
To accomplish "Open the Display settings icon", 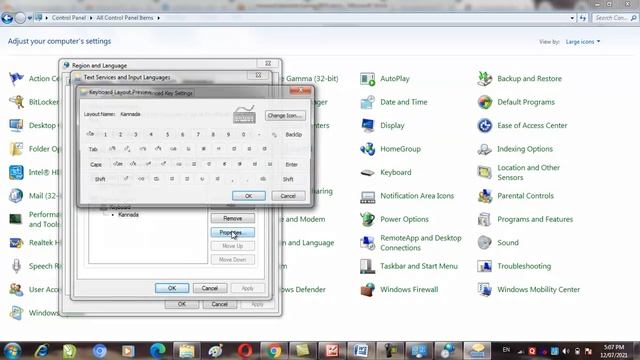I will click(x=367, y=126).
